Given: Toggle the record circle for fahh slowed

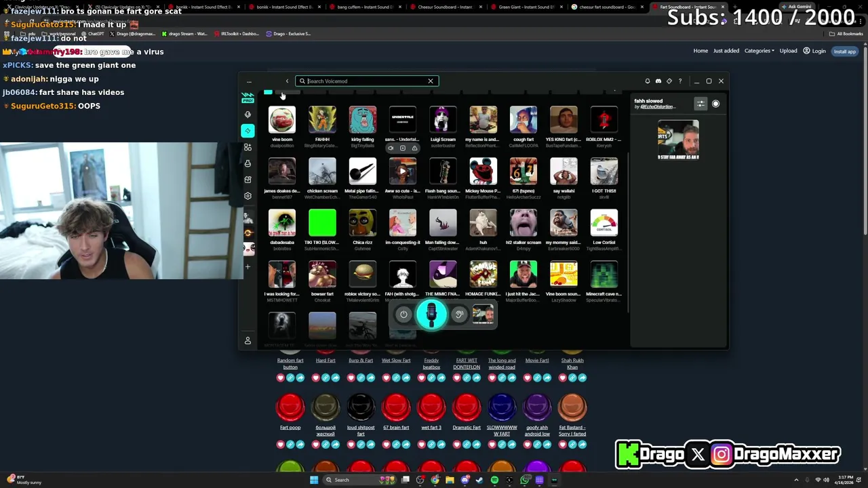Looking at the screenshot, I should click(715, 104).
